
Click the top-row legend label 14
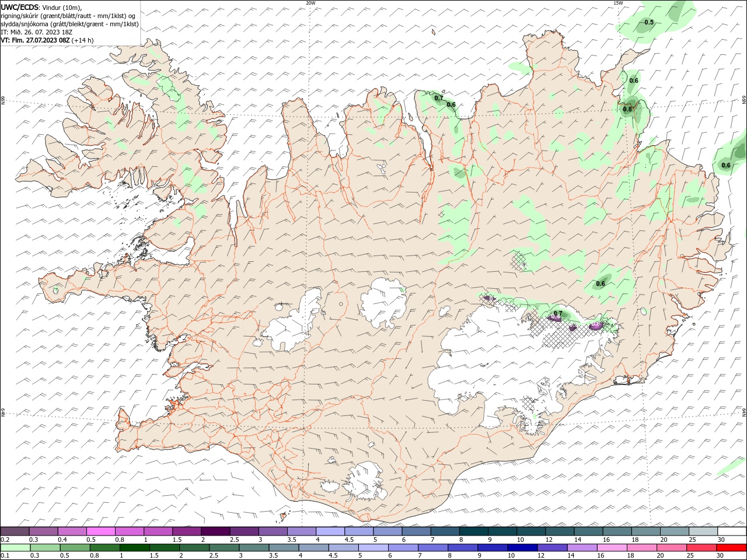click(x=578, y=540)
